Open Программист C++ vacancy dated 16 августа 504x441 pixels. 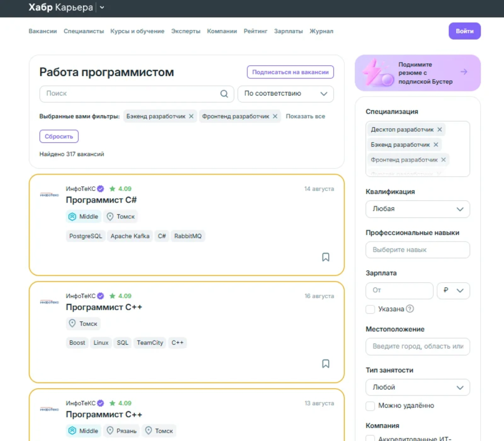[x=104, y=307]
